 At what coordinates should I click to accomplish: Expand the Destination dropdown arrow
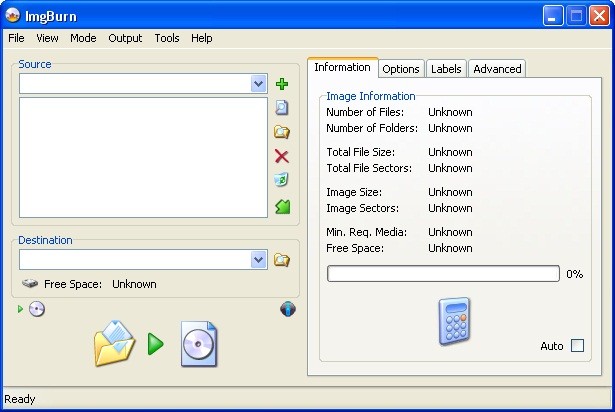[258, 259]
